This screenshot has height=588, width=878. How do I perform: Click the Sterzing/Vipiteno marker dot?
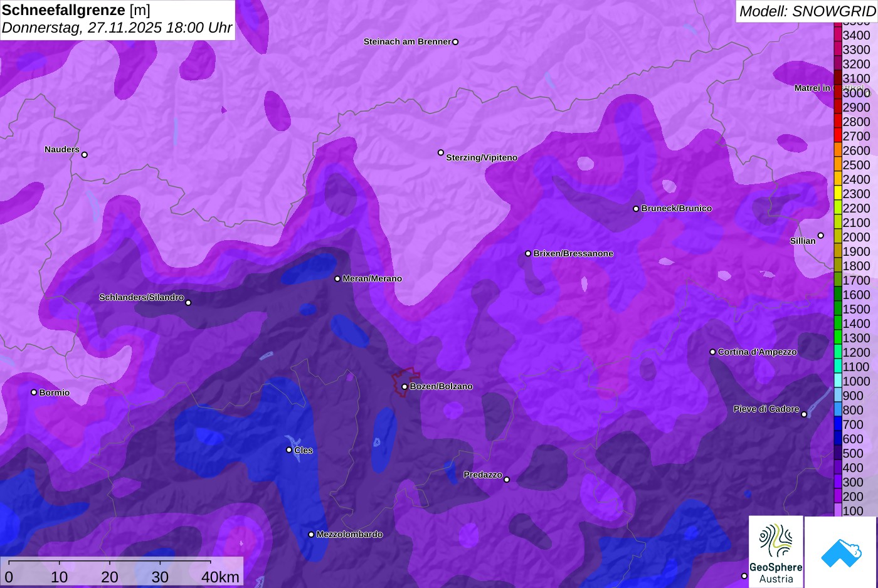[x=441, y=152]
